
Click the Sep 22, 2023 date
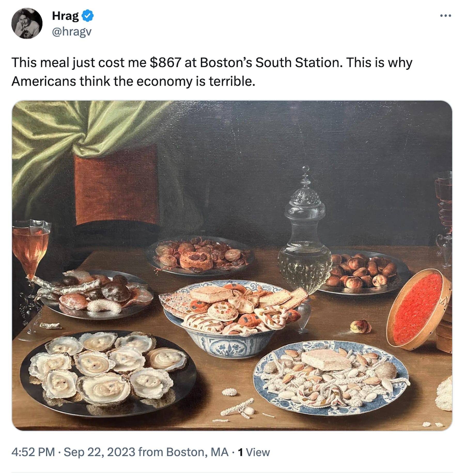point(99,452)
